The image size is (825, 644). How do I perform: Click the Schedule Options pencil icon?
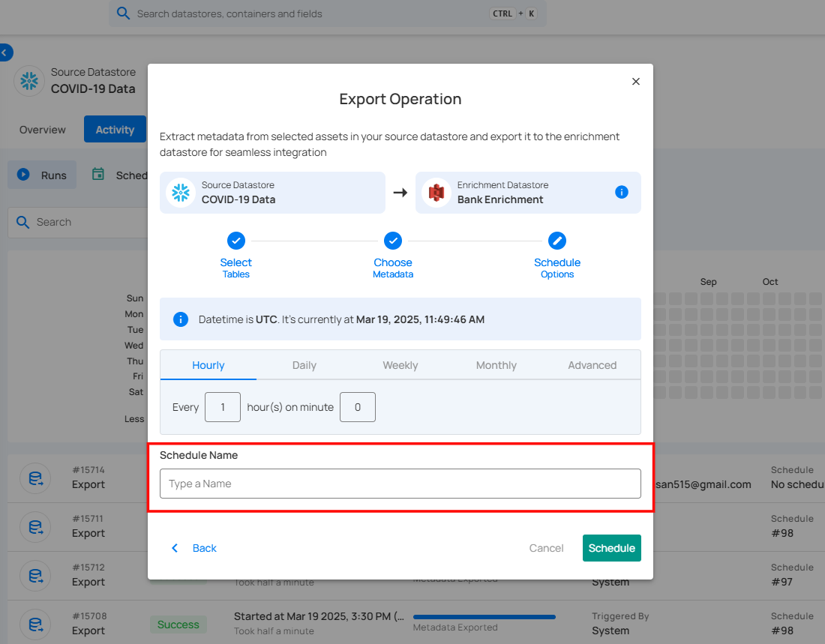[557, 241]
